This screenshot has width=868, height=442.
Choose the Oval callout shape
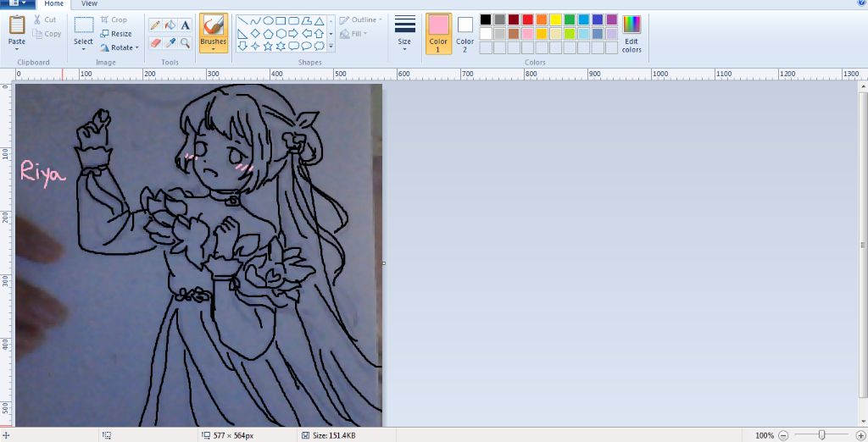[306, 46]
